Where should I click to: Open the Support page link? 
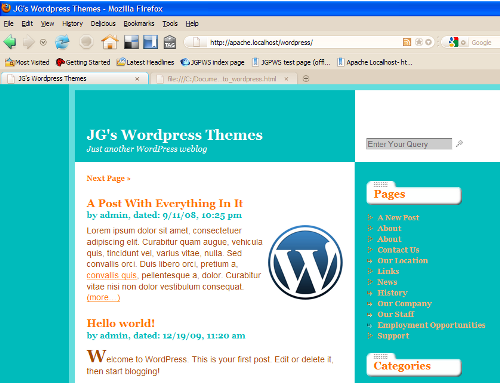click(393, 336)
